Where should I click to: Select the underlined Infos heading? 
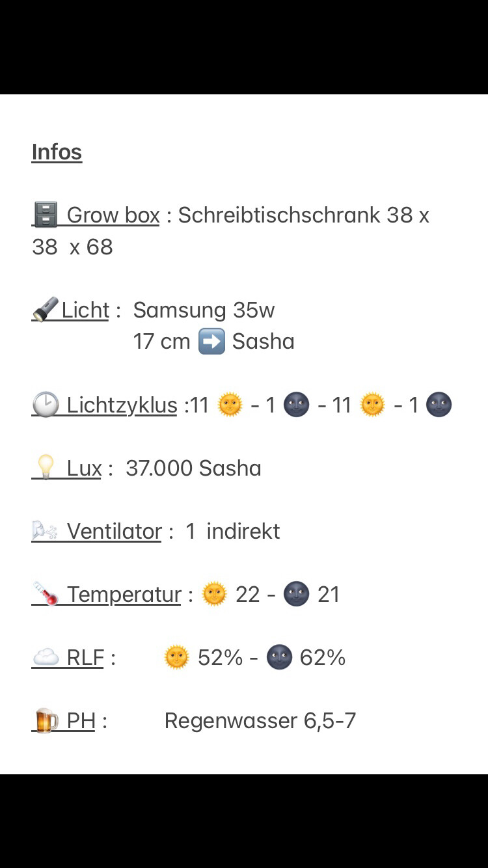pos(57,152)
